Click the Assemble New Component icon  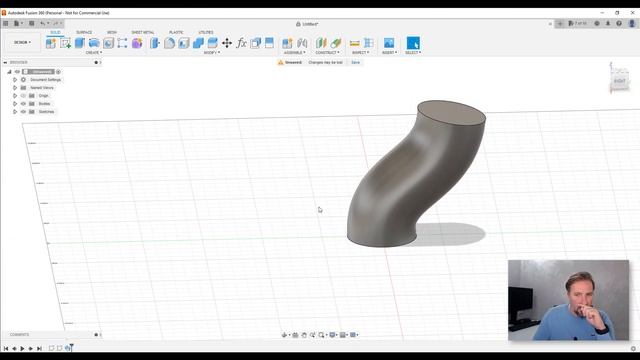(287, 43)
